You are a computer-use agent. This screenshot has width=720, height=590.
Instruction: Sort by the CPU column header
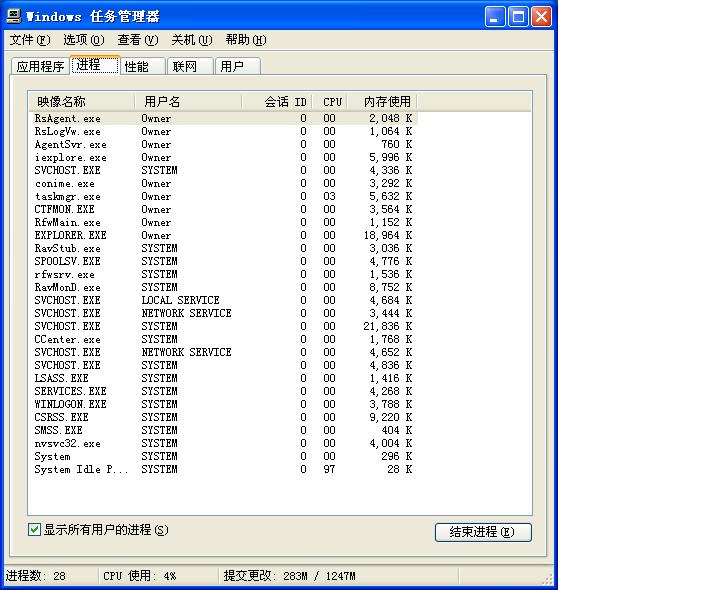click(330, 101)
